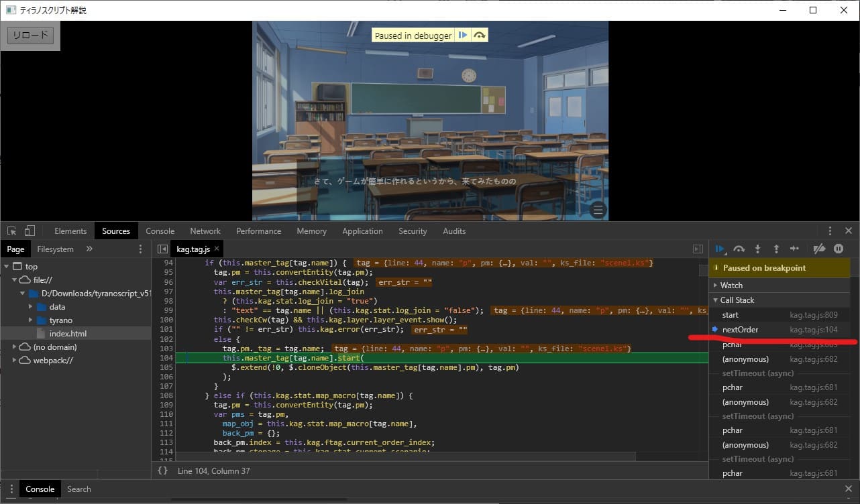Pretty print the kag.tag.js source

pyautogui.click(x=162, y=471)
